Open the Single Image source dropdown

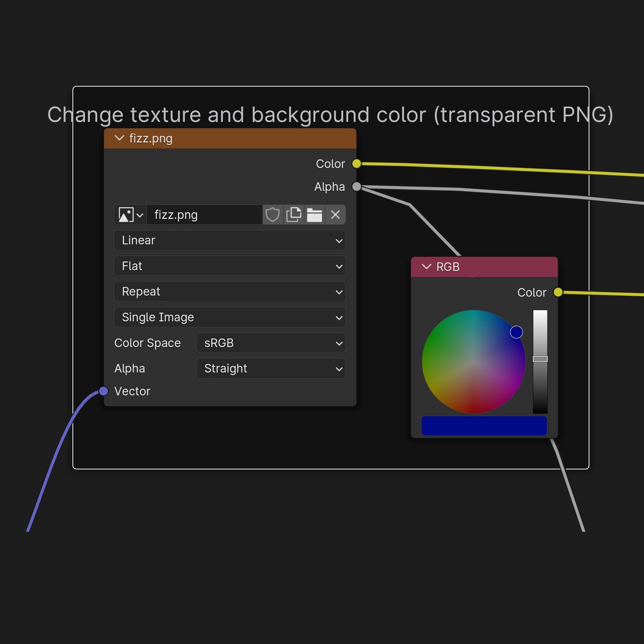tap(230, 317)
